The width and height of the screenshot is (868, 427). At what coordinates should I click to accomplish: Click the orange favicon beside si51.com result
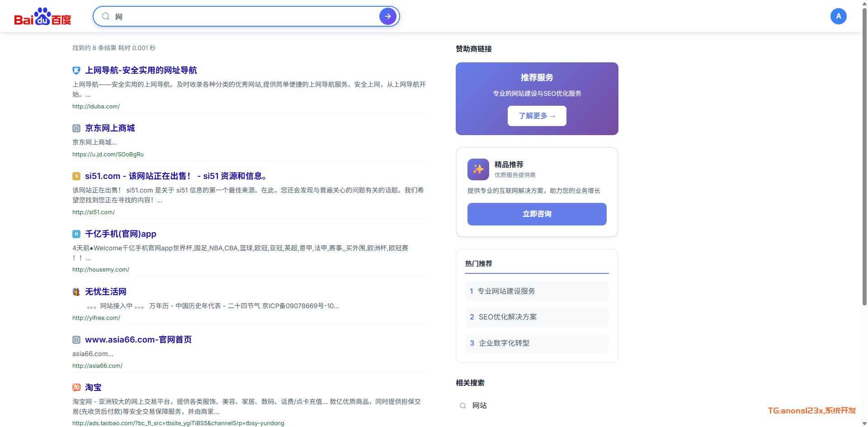76,176
